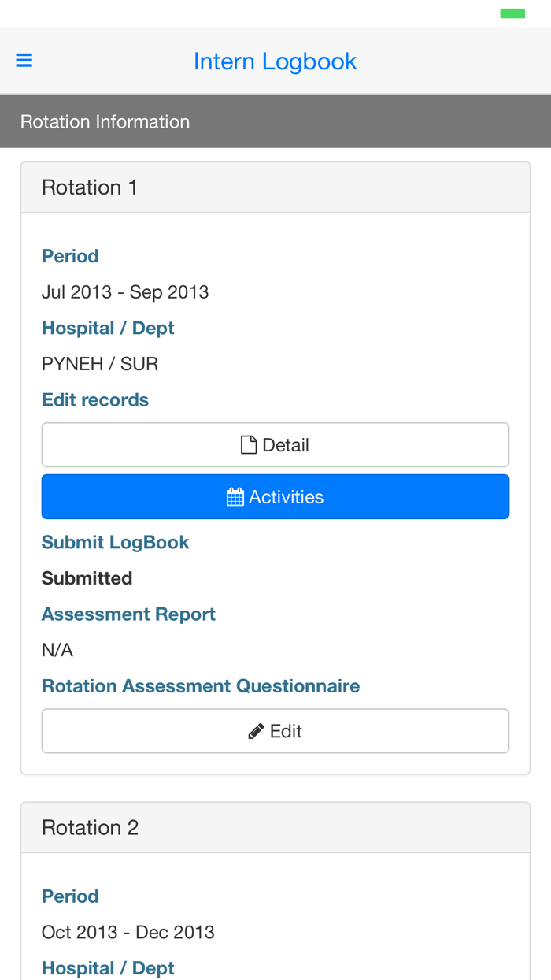This screenshot has height=980, width=551.
Task: Edit the Rotation Assessment Questionnaire
Action: [275, 729]
